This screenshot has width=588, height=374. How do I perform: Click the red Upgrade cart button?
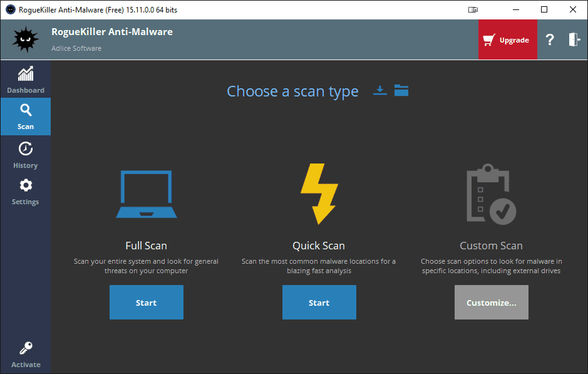point(507,39)
